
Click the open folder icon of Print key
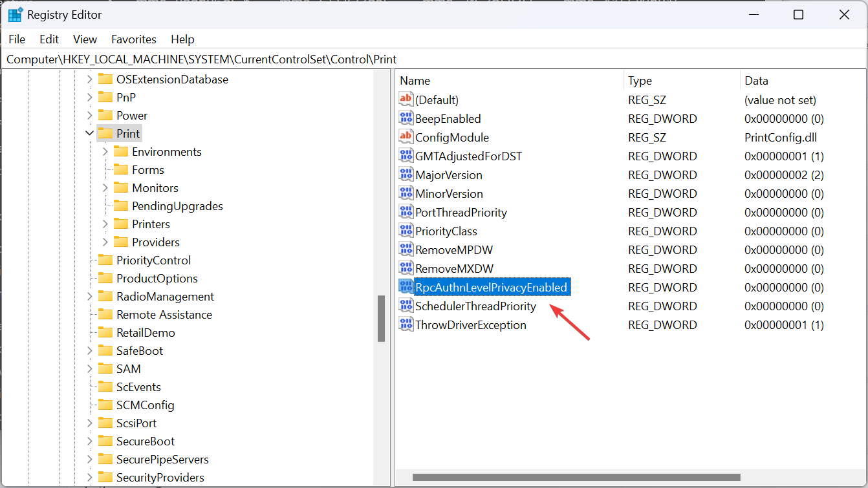click(105, 133)
